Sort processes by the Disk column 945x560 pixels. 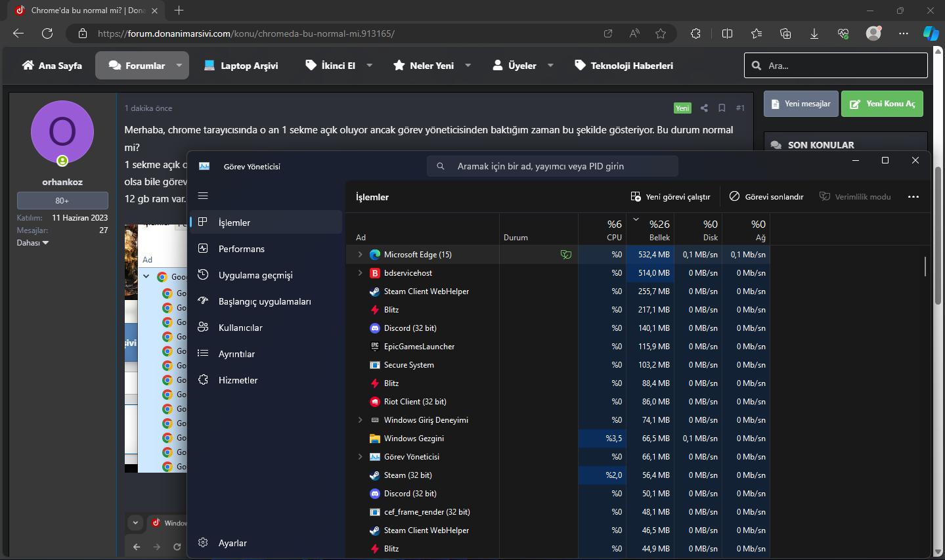tap(698, 230)
